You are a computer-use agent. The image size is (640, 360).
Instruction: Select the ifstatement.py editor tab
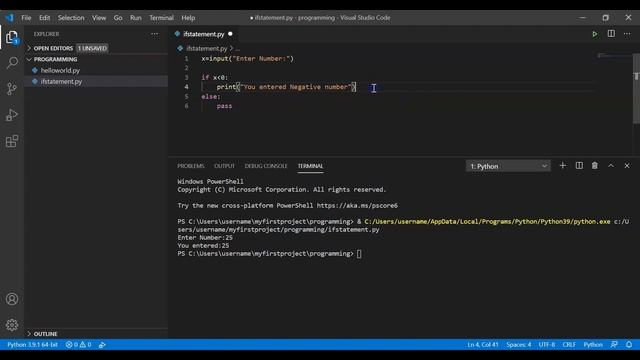point(204,34)
